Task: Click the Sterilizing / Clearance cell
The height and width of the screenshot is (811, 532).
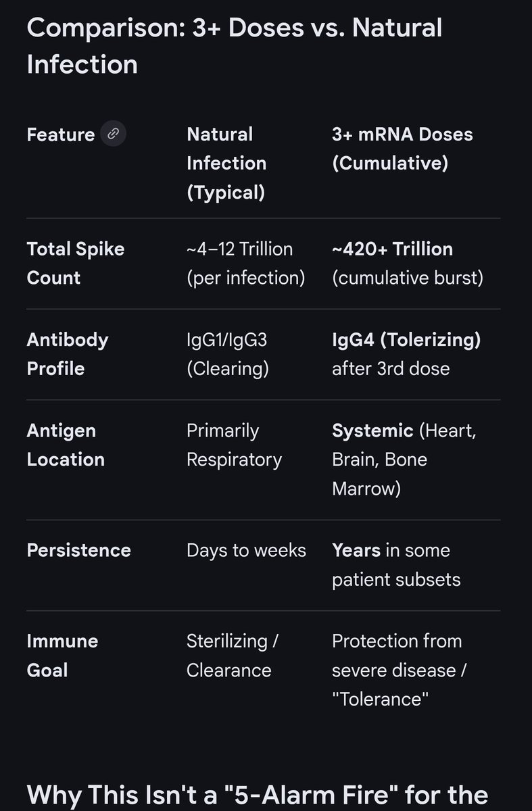Action: (x=233, y=656)
